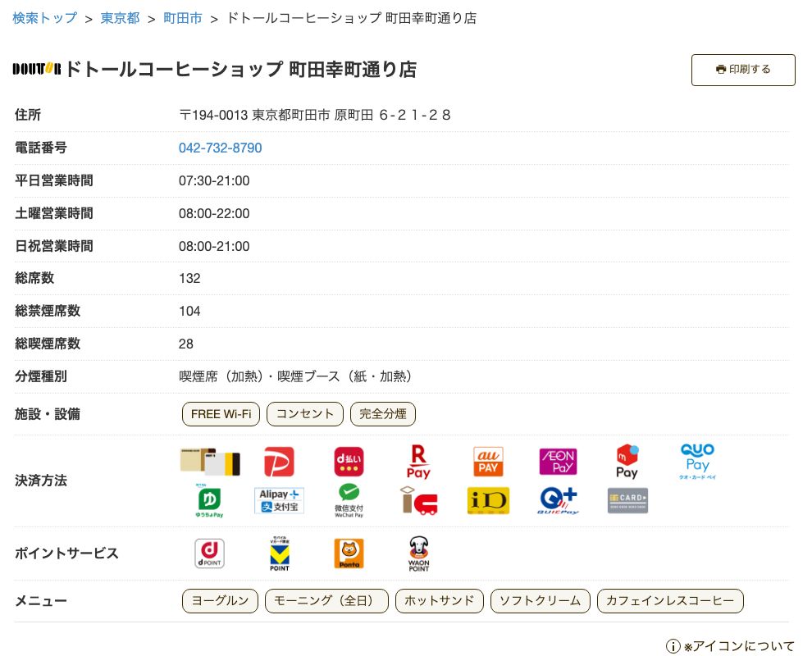812x656 pixels.
Task: Click the info icon beside アイコンについて
Action: (673, 645)
